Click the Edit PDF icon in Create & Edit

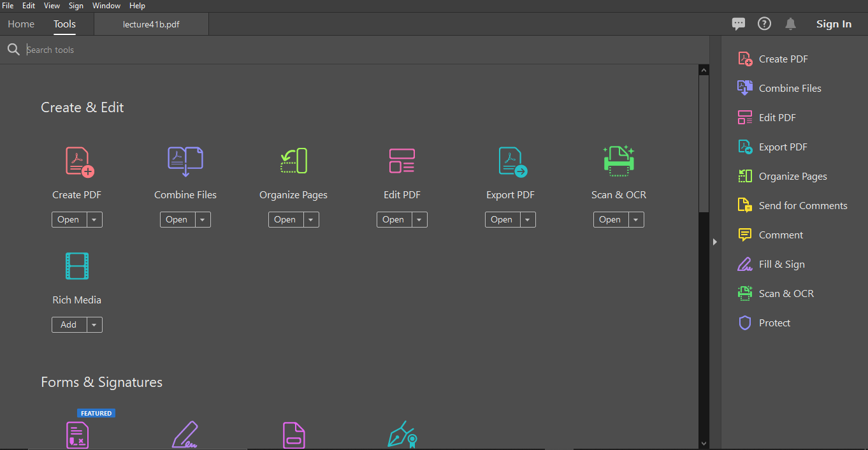[402, 161]
